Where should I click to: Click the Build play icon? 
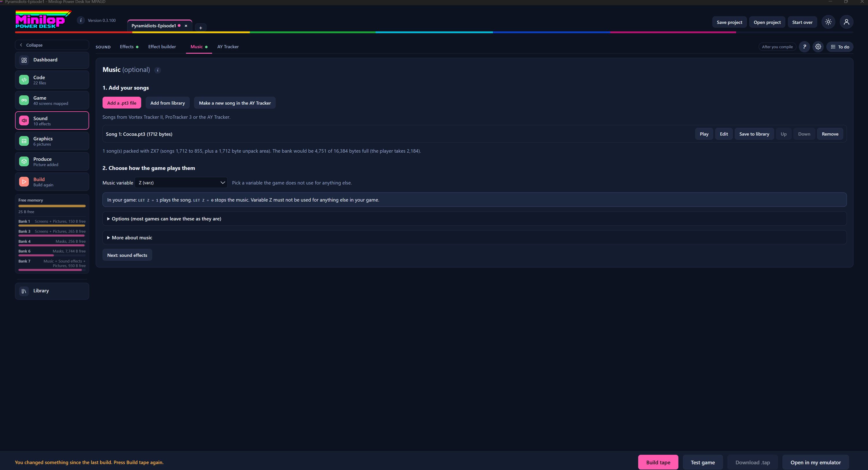[24, 182]
